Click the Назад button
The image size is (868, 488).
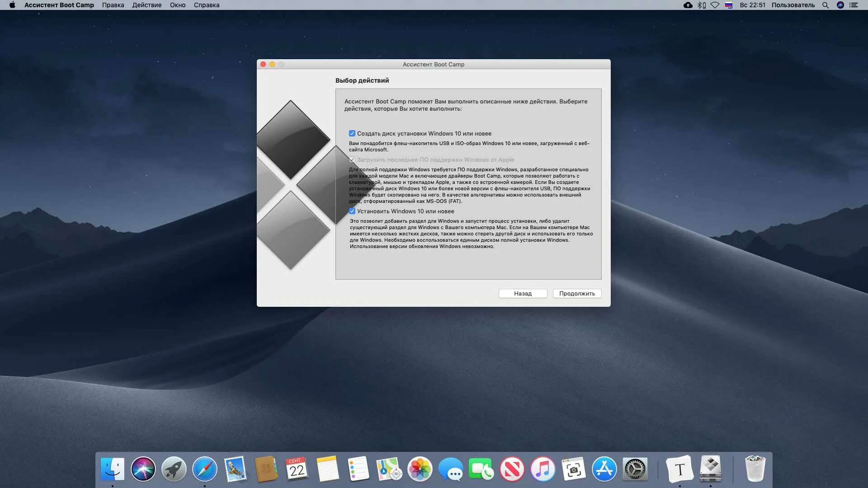pyautogui.click(x=523, y=293)
